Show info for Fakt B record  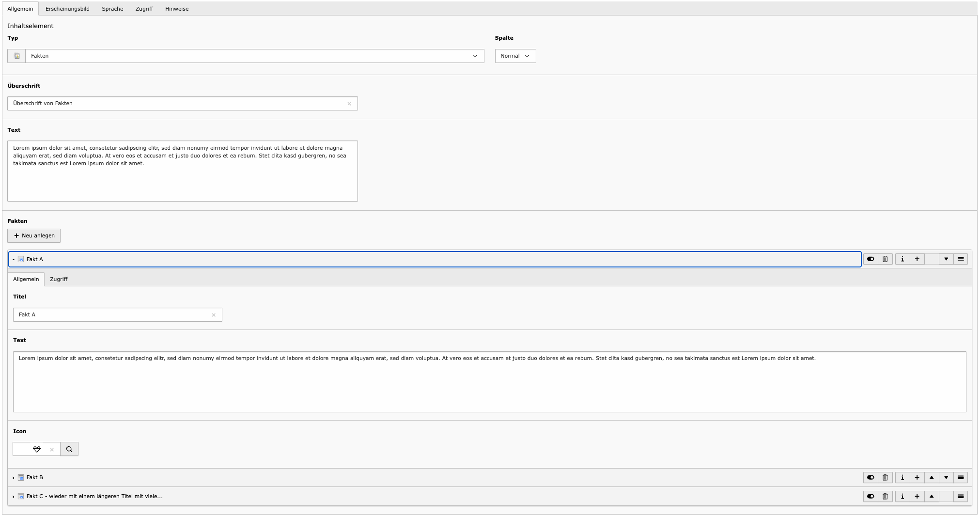pos(902,478)
